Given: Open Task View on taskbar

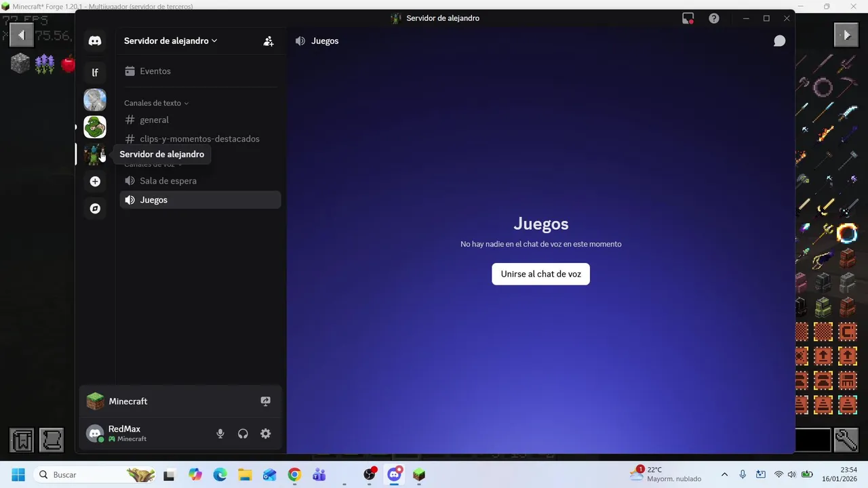Looking at the screenshot, I should coord(169,475).
